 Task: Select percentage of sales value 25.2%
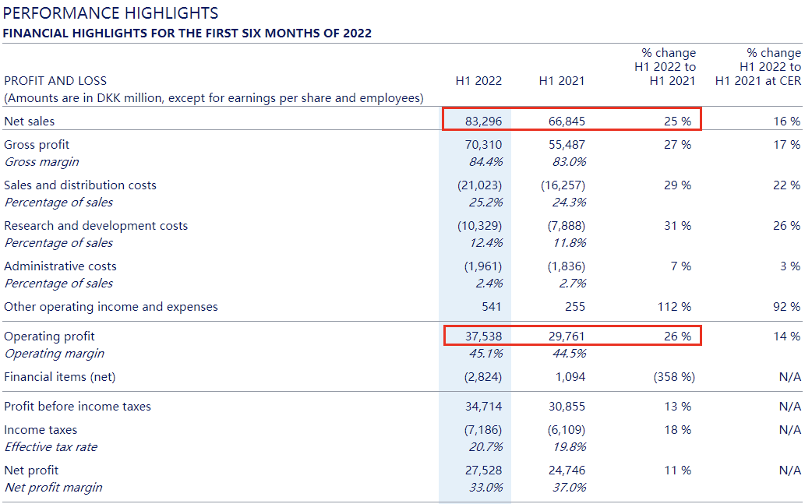485,203
